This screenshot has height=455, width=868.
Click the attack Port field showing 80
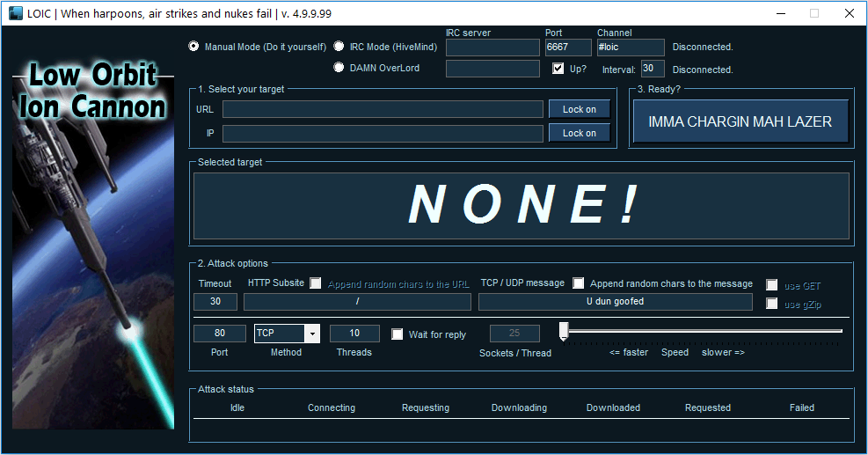pyautogui.click(x=220, y=333)
